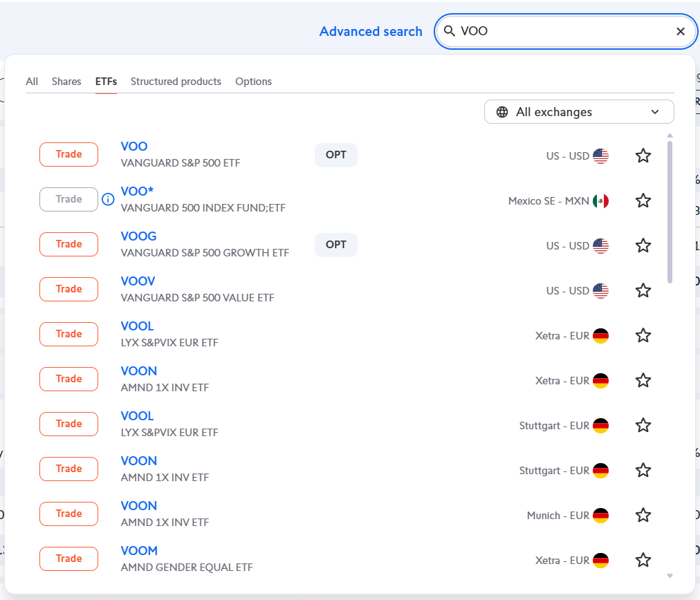Click disabled Trade button for VOO*
700x600 pixels.
(x=68, y=199)
